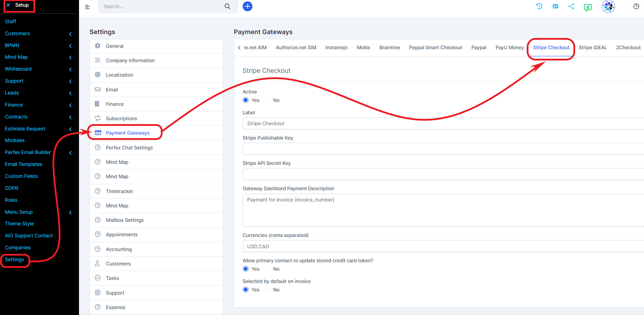Image resolution: width=644 pixels, height=315 pixels.
Task: Switch to Braintree tab
Action: [389, 47]
